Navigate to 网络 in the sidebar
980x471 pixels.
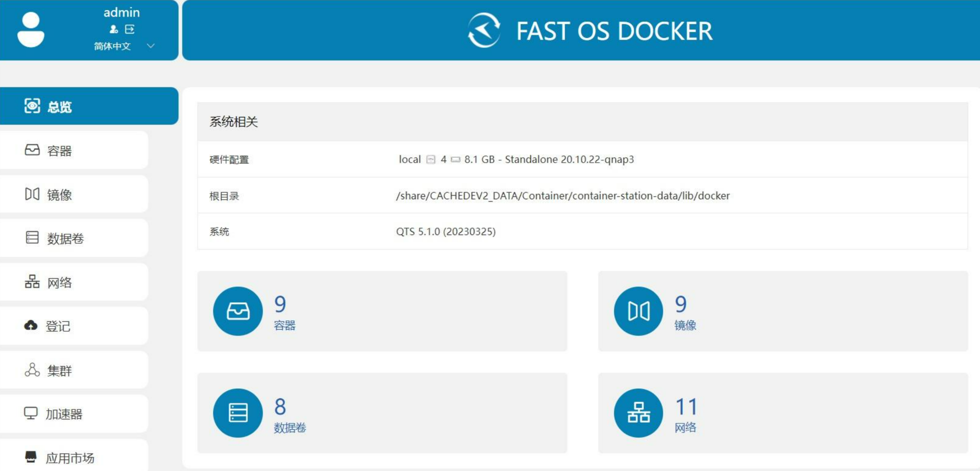(74, 282)
